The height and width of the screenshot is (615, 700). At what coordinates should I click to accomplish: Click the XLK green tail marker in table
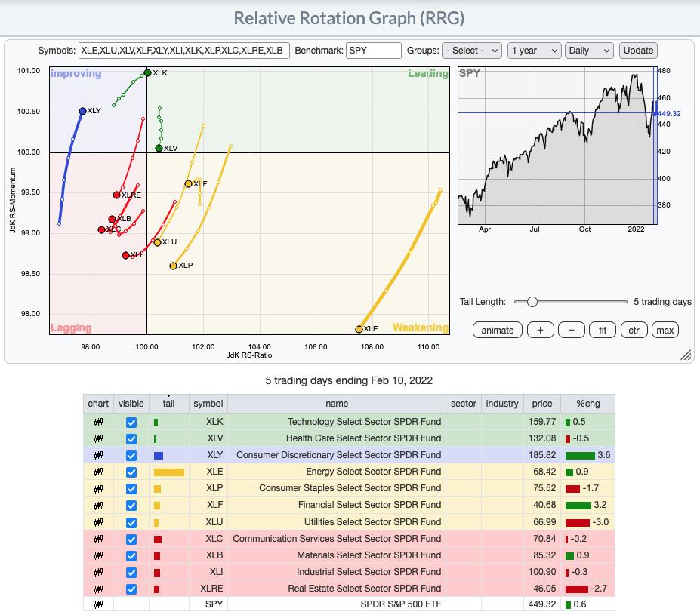pos(156,423)
